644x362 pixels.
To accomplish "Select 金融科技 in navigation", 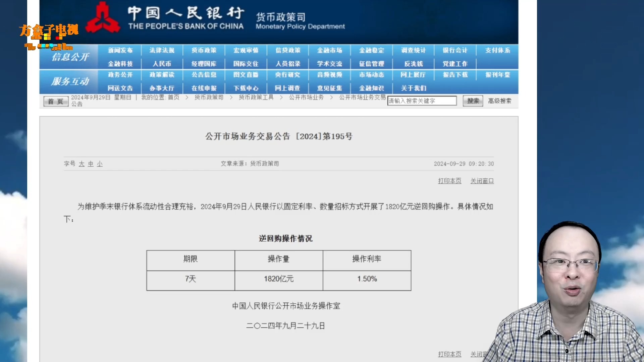I will (120, 64).
